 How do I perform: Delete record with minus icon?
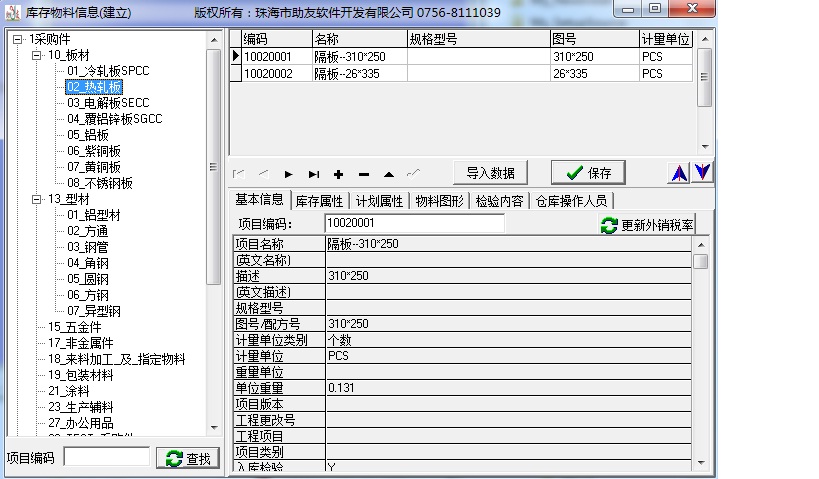tap(364, 174)
